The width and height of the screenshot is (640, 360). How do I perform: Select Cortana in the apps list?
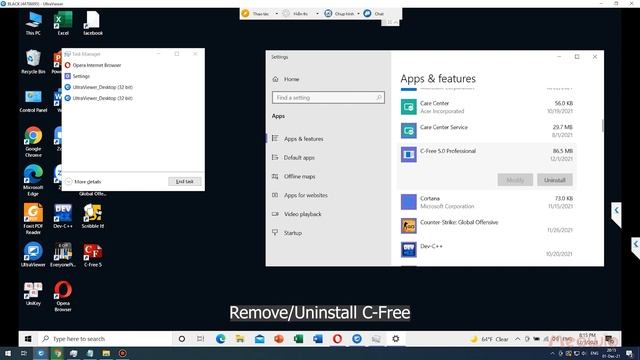487,202
